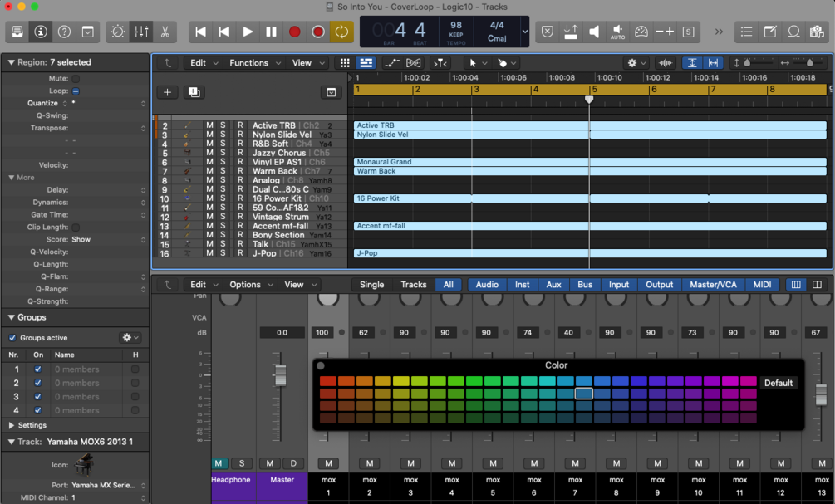The image size is (835, 504).
Task: Toggle the Loop checkbox in Region inspector
Action: tap(76, 91)
